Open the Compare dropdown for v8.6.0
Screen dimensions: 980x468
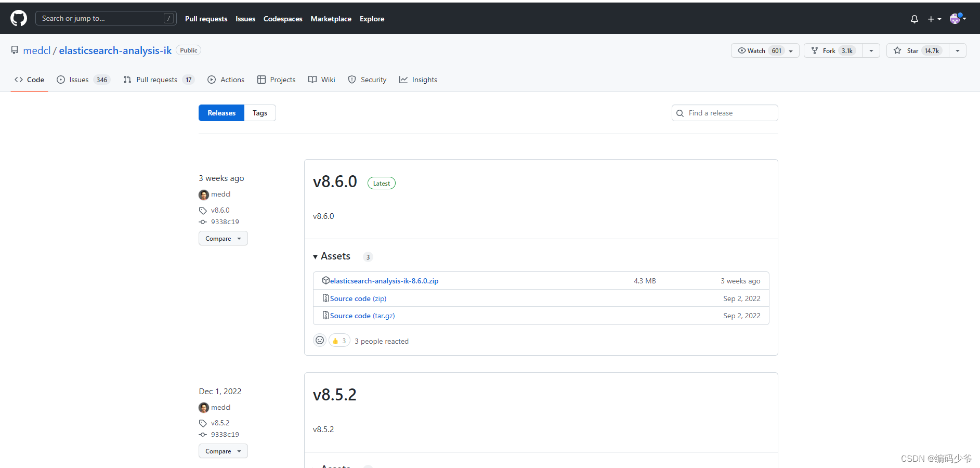point(223,238)
